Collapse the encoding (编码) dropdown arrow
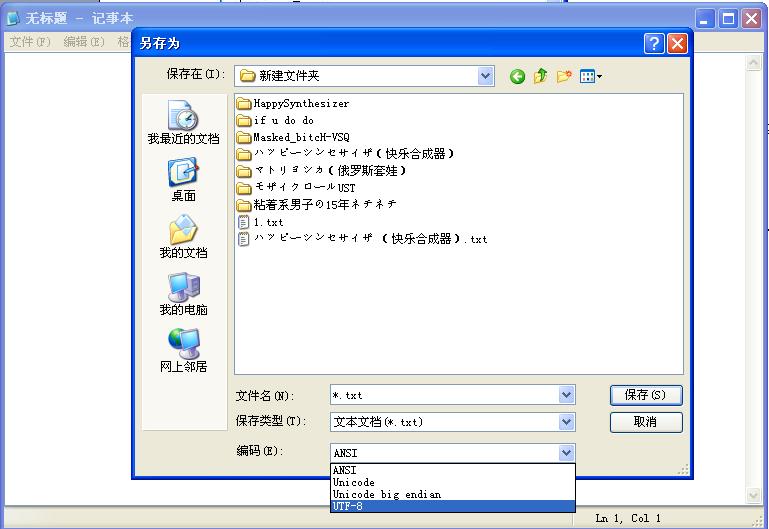769x529 pixels. pos(566,453)
